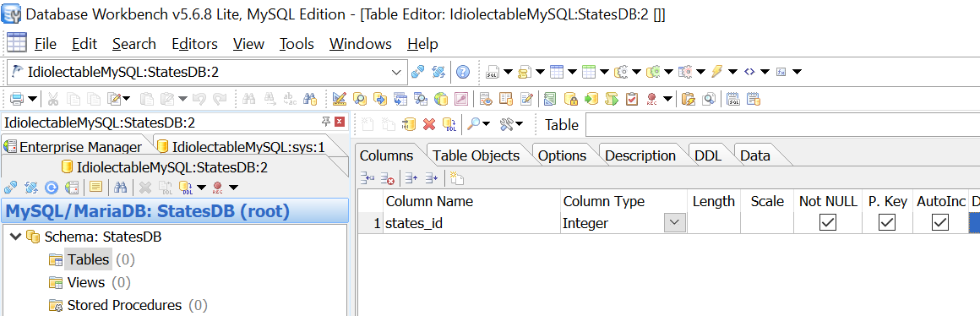Click the database padlock icon
The height and width of the screenshot is (316, 980).
(x=570, y=99)
